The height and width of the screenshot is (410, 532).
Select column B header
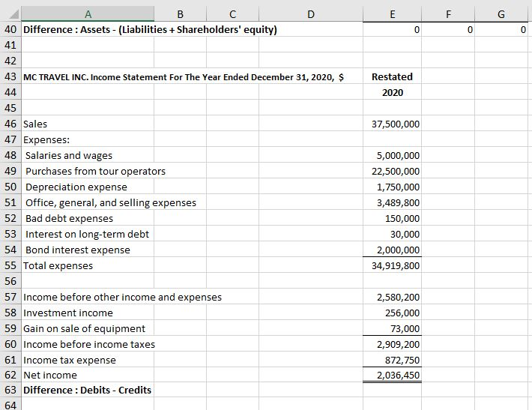click(180, 14)
